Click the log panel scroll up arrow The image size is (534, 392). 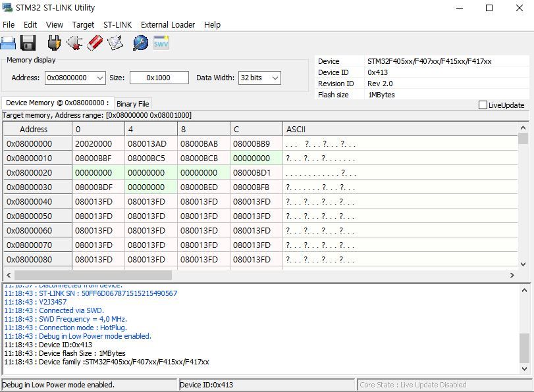tap(525, 290)
